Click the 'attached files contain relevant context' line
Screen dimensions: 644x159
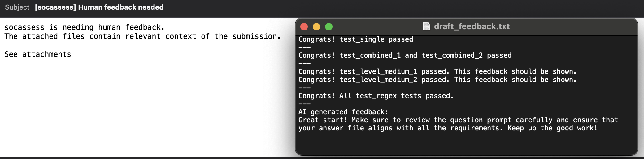pos(143,36)
